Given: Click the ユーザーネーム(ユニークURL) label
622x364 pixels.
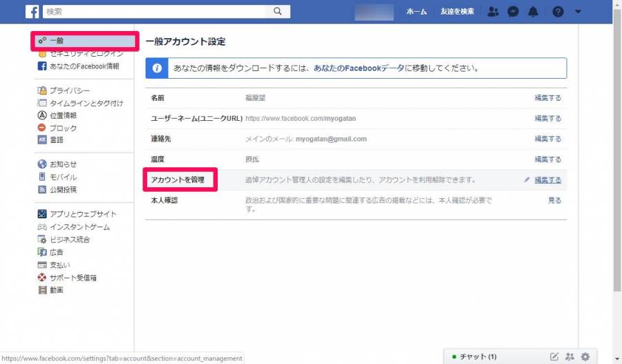Looking at the screenshot, I should click(x=196, y=119).
